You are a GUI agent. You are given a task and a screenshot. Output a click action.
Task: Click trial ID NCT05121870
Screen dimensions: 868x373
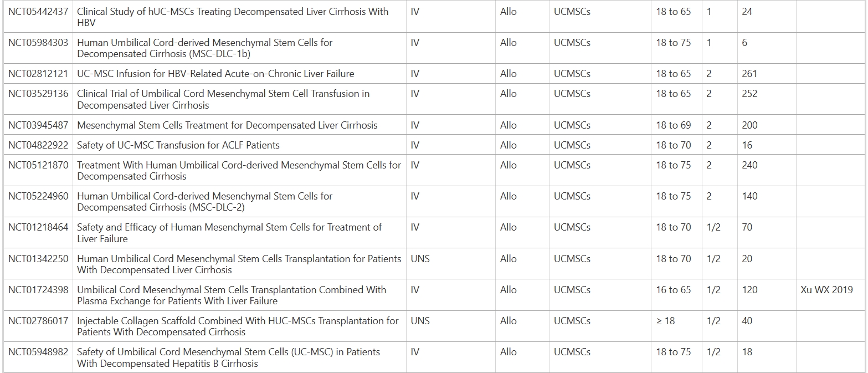[x=38, y=165]
